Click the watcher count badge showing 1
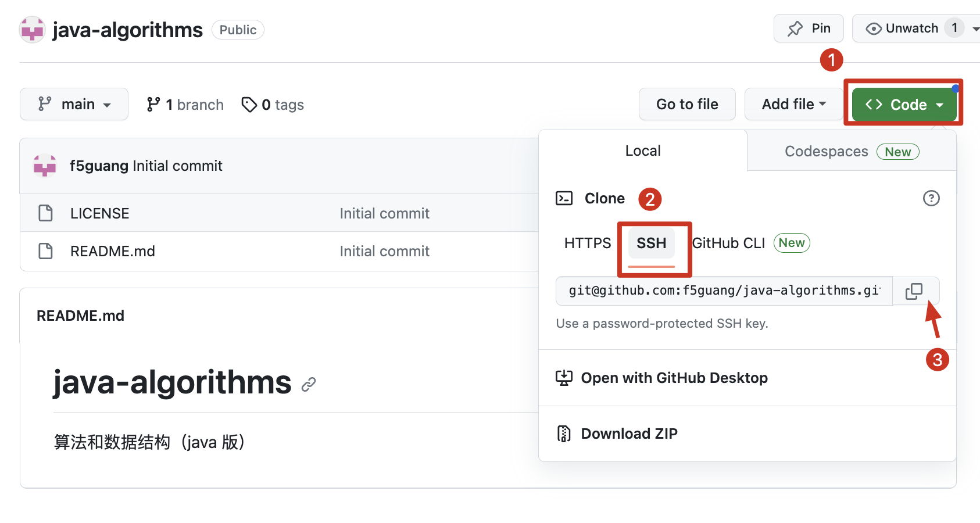The width and height of the screenshot is (980, 523). pos(954,28)
